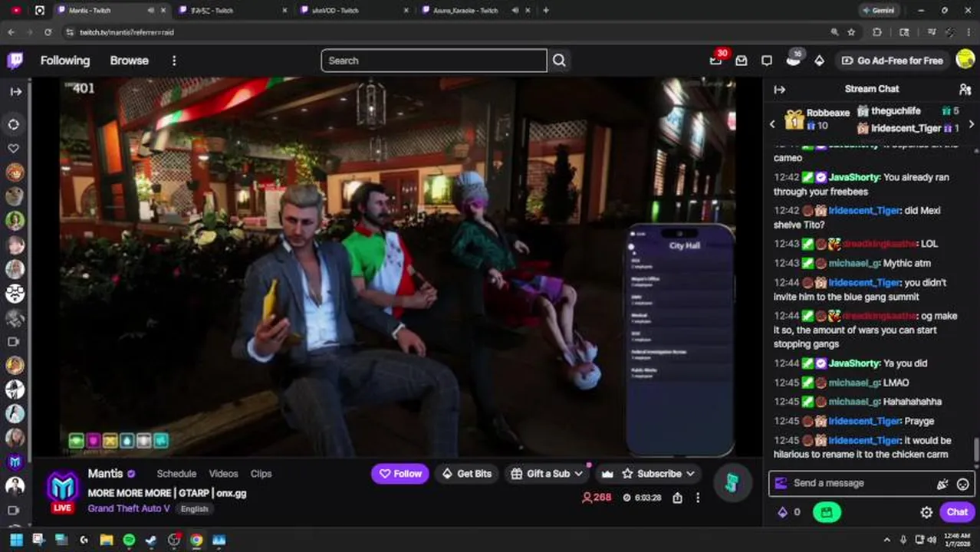This screenshot has width=980, height=552.
Task: Open the whispers speech-bubble icon
Action: pos(767,61)
